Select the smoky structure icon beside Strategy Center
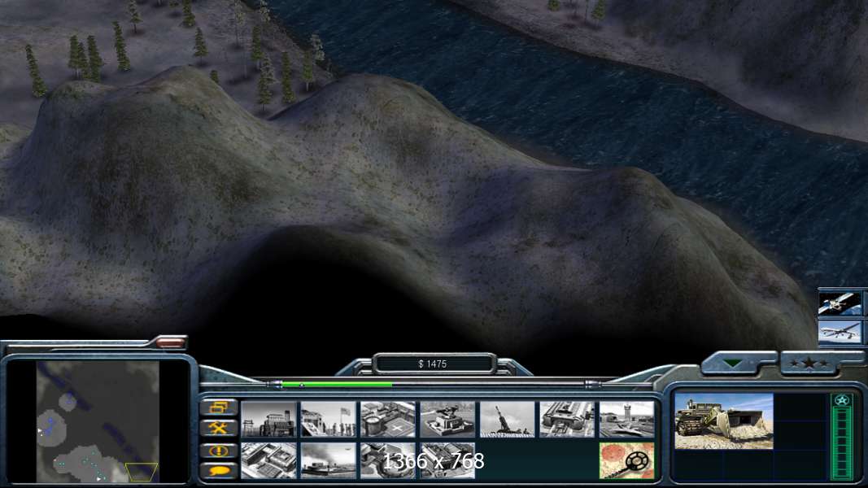Screen dimensions: 868x488 [x=329, y=460]
